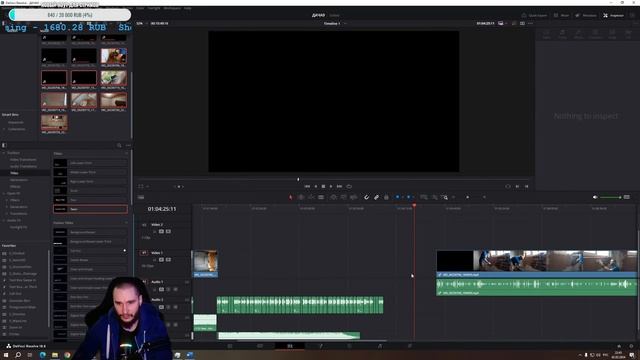Click the Full Extent Zoom icon

coord(424,198)
